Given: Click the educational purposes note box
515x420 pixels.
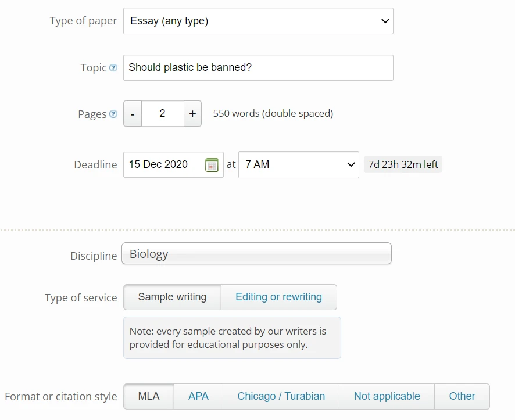Looking at the screenshot, I should point(232,338).
